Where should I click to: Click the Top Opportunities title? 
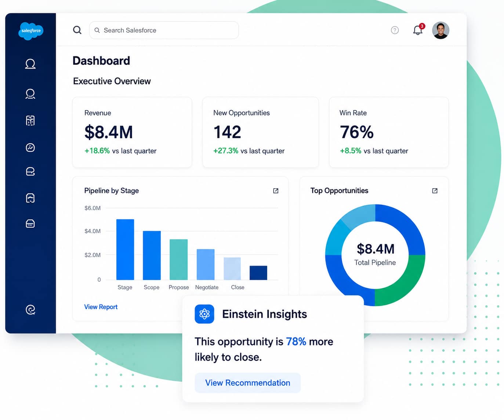click(x=339, y=191)
